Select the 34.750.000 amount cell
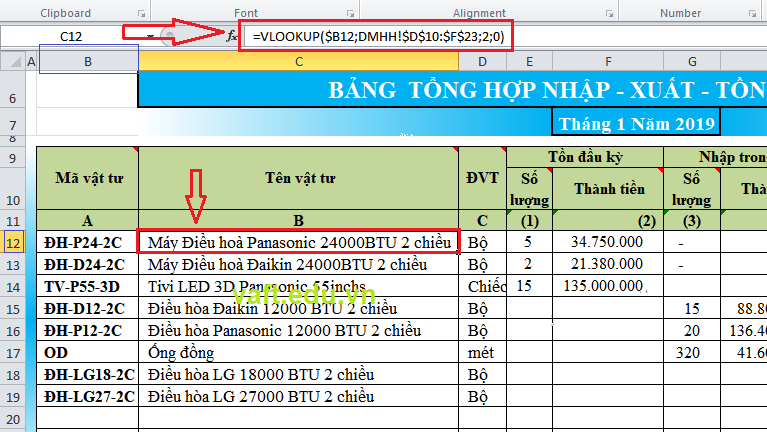 tap(608, 242)
